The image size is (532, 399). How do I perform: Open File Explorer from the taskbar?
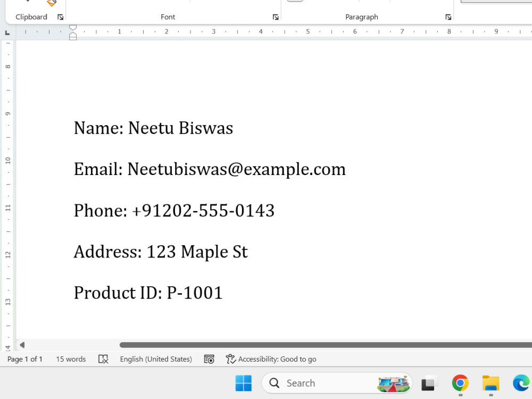click(491, 384)
